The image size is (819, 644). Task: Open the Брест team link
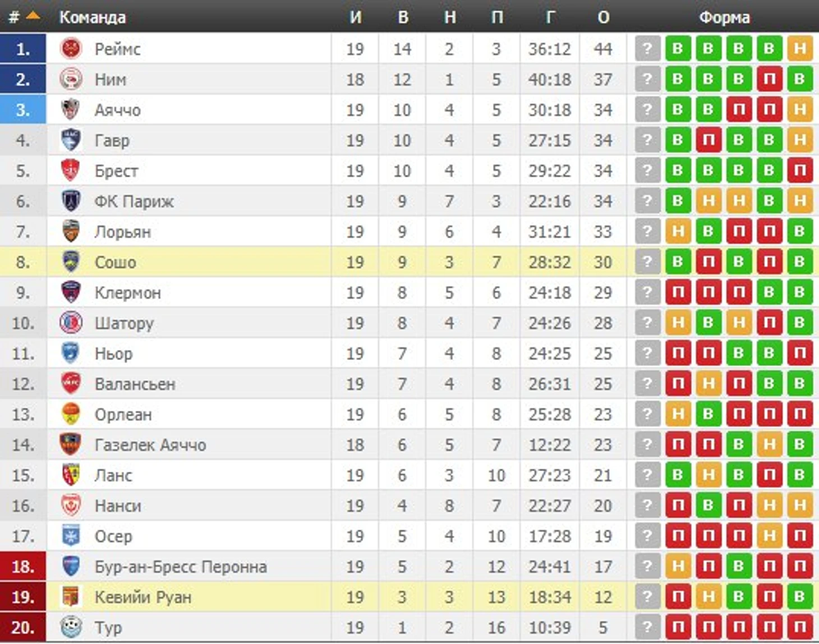tap(116, 171)
